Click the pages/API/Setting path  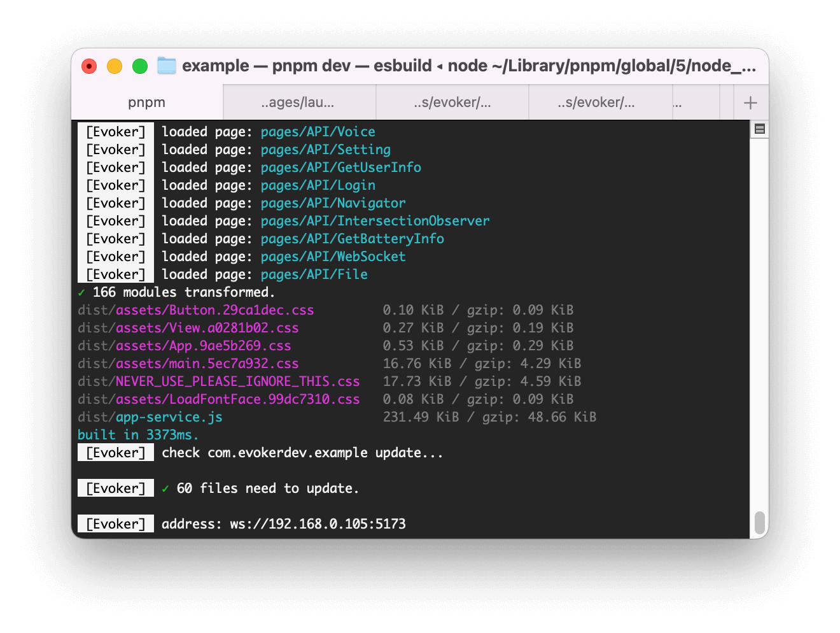[326, 150]
